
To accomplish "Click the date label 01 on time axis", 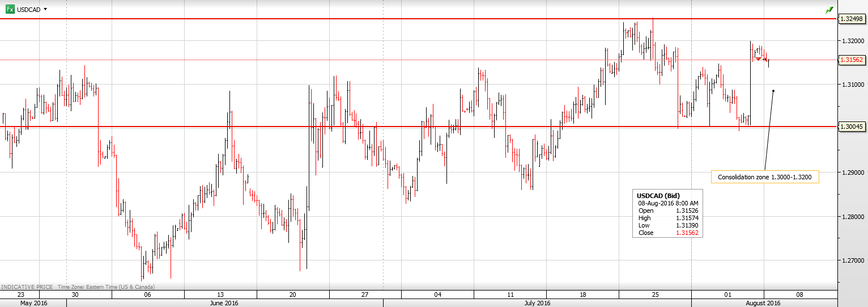I will click(x=727, y=295).
